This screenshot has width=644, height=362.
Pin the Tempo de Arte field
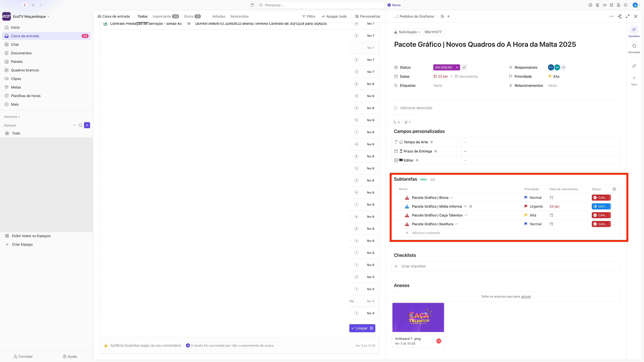tap(432, 142)
